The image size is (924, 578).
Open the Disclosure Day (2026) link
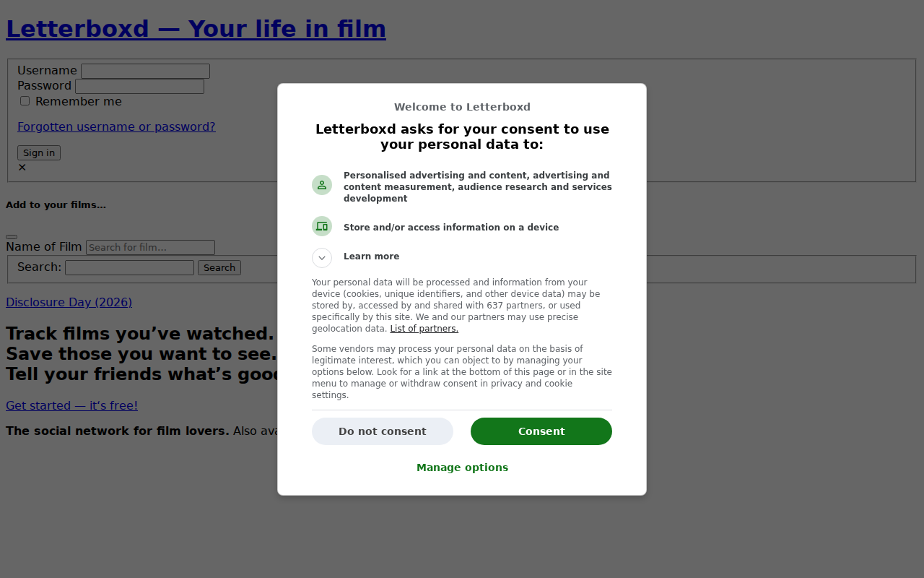click(69, 302)
